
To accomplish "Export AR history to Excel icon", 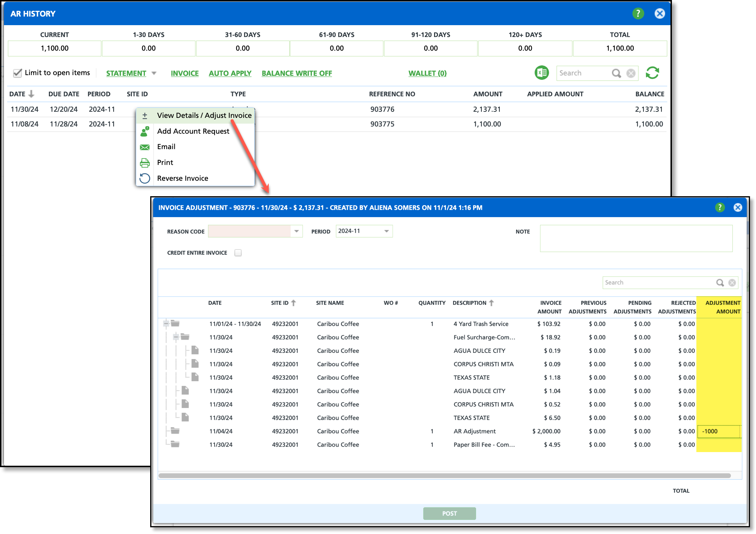I will point(541,73).
